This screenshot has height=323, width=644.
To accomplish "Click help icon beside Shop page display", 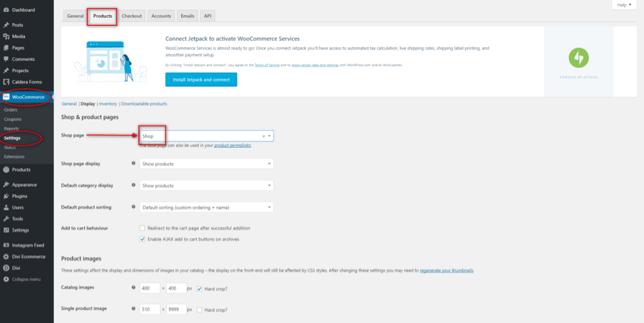I will click(x=134, y=164).
